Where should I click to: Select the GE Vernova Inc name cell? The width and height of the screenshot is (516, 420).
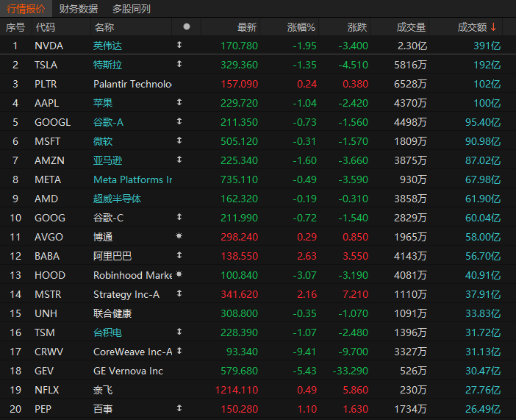[x=129, y=371]
